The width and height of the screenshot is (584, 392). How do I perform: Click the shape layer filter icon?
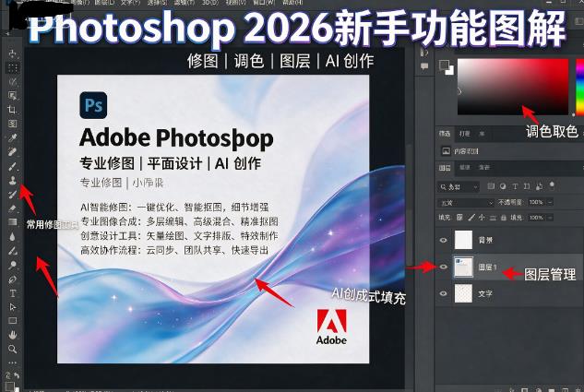click(527, 186)
